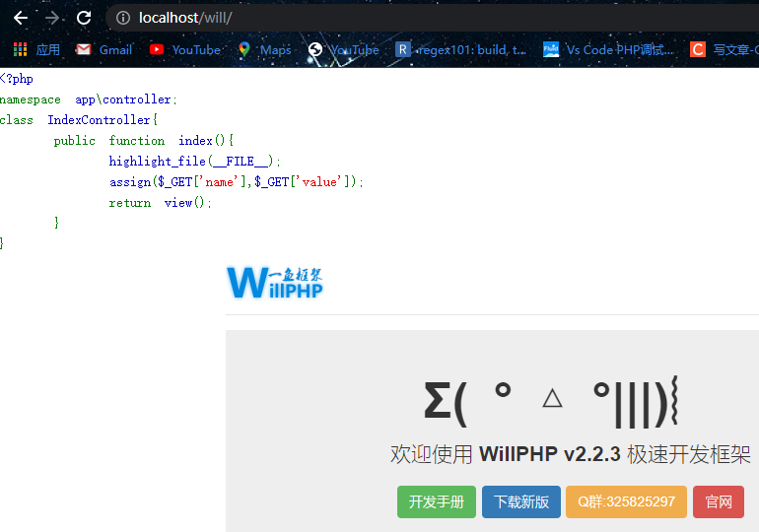
Task: Click the Google Maps pin icon
Action: (x=244, y=49)
